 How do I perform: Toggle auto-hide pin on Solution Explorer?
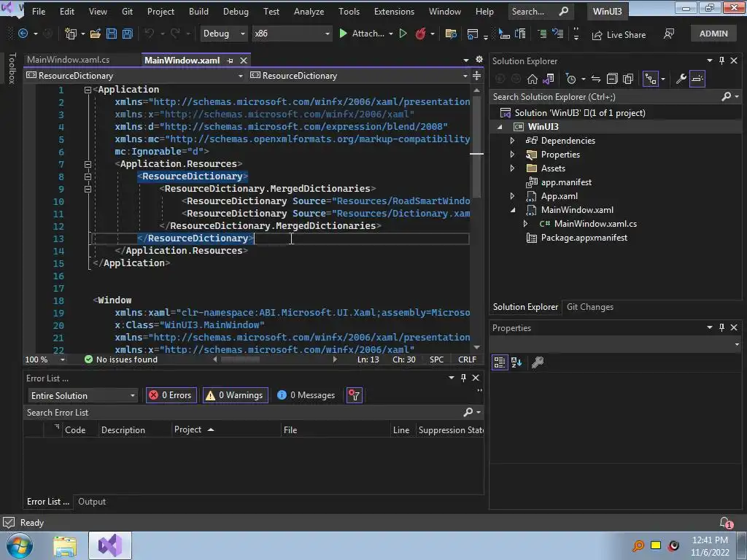pyautogui.click(x=721, y=61)
